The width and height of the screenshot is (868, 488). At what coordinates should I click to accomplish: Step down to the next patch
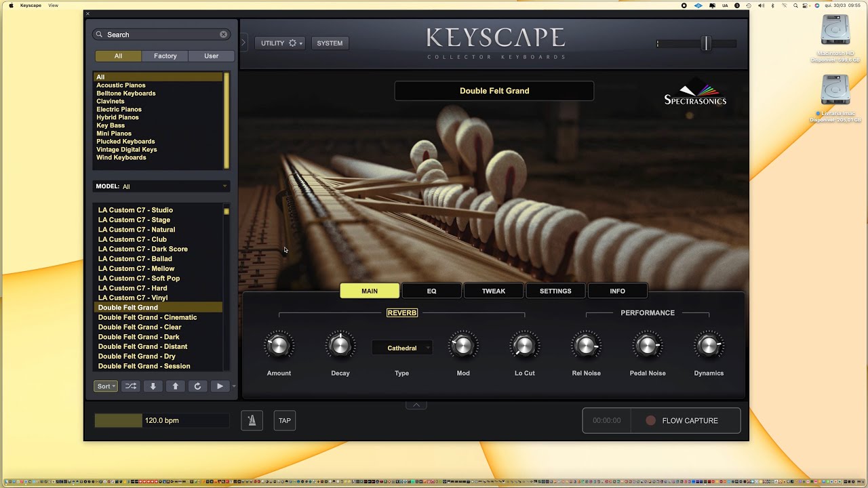[153, 386]
